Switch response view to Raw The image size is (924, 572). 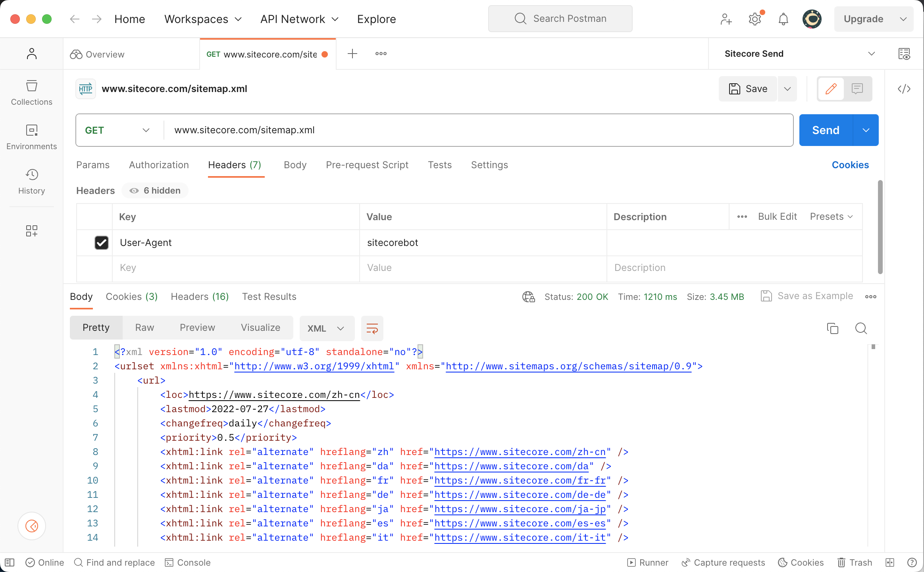[144, 328]
